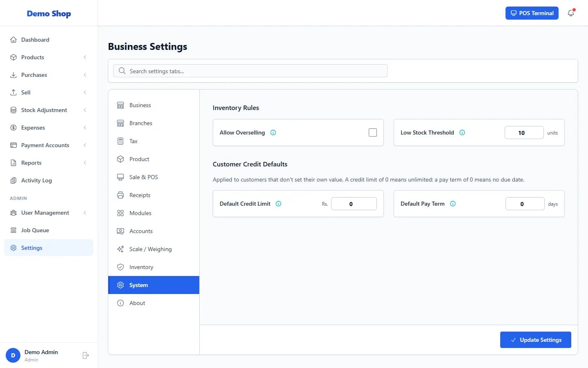
Task: Expand the Purchases menu chevron
Action: 85,75
